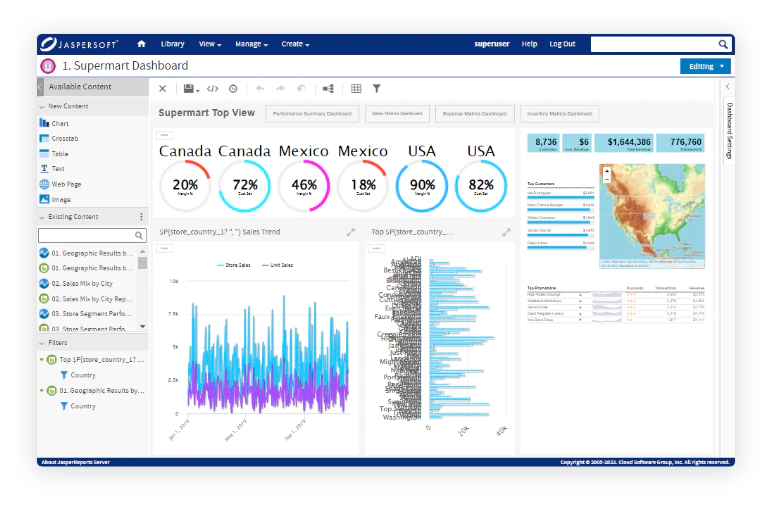
Task: Go to the Home icon in the navbar
Action: point(141,44)
